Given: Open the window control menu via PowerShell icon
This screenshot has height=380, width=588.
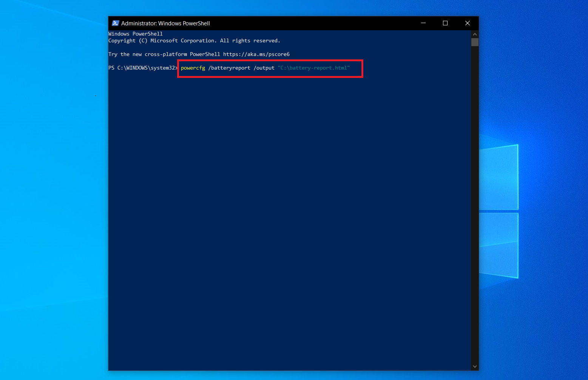Looking at the screenshot, I should [x=116, y=23].
